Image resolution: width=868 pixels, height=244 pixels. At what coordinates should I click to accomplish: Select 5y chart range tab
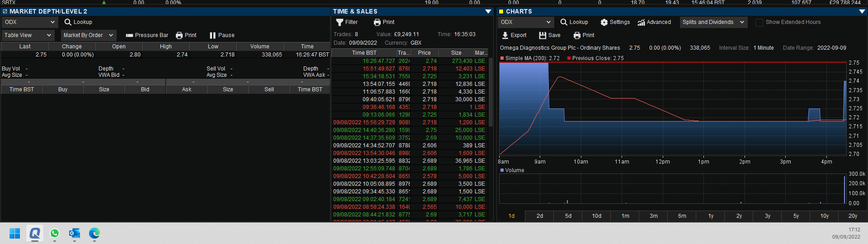pos(796,216)
